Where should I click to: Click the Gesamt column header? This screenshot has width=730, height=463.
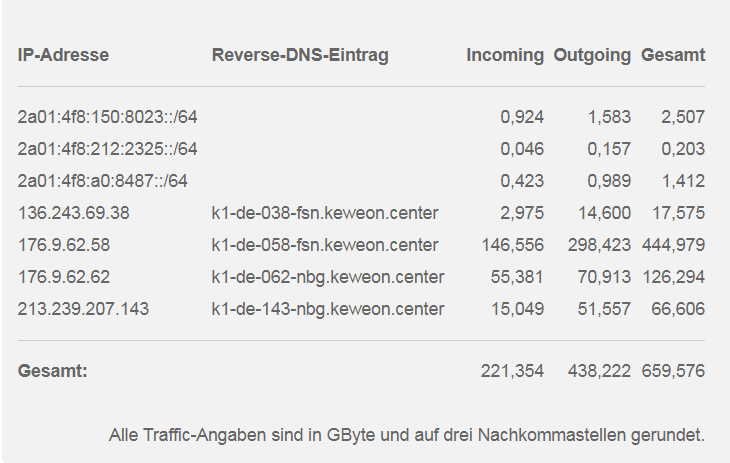[673, 55]
